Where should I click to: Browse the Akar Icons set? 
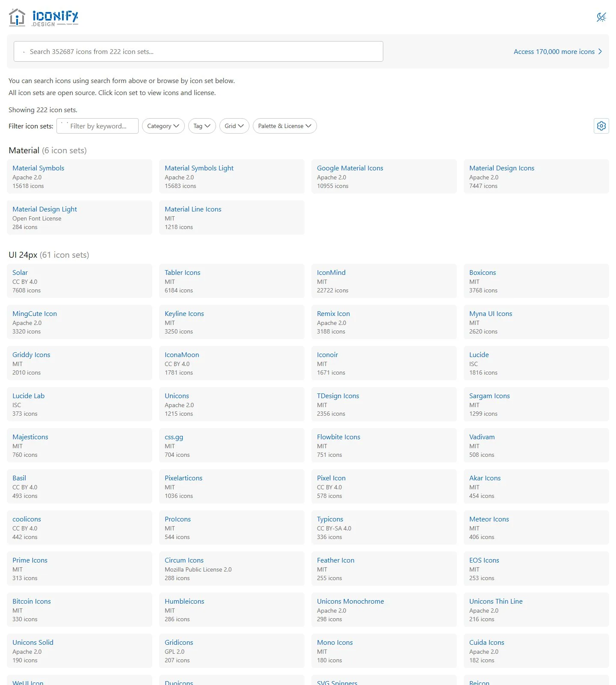(536, 486)
